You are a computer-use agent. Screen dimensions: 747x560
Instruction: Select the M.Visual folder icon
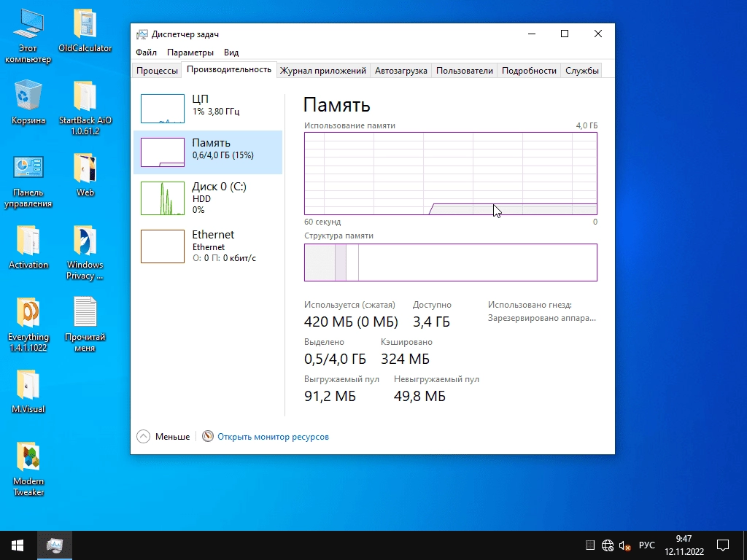pos(28,392)
